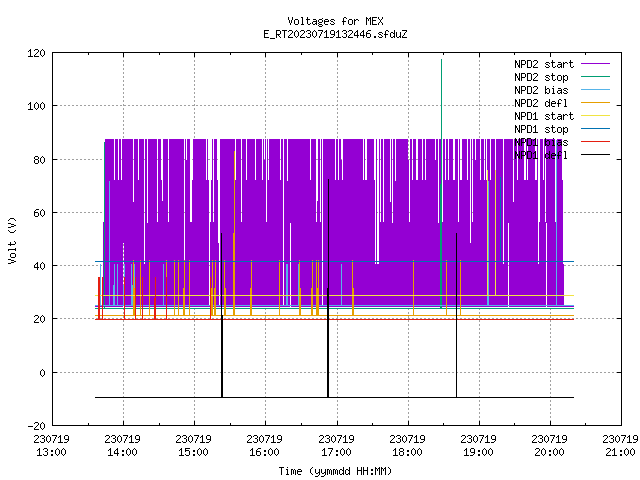
Task: Click the 'NPD2 defl' legend label
Action: click(x=541, y=103)
